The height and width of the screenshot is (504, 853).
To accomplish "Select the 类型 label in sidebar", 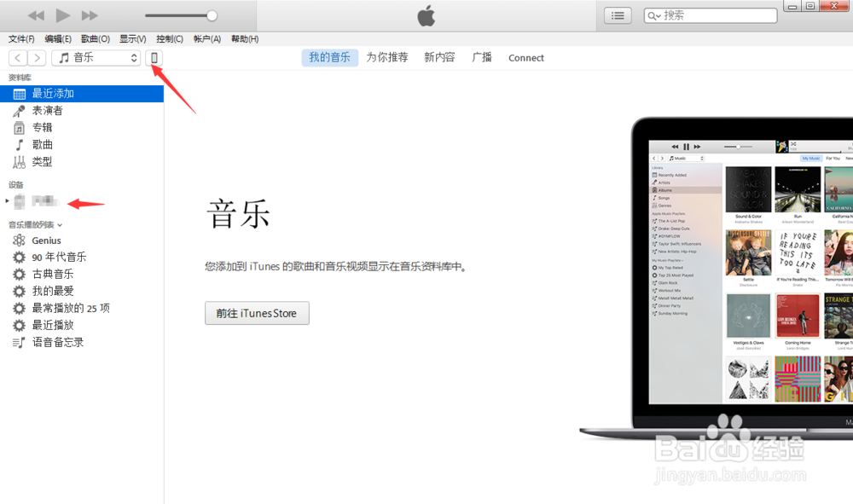I will click(42, 161).
